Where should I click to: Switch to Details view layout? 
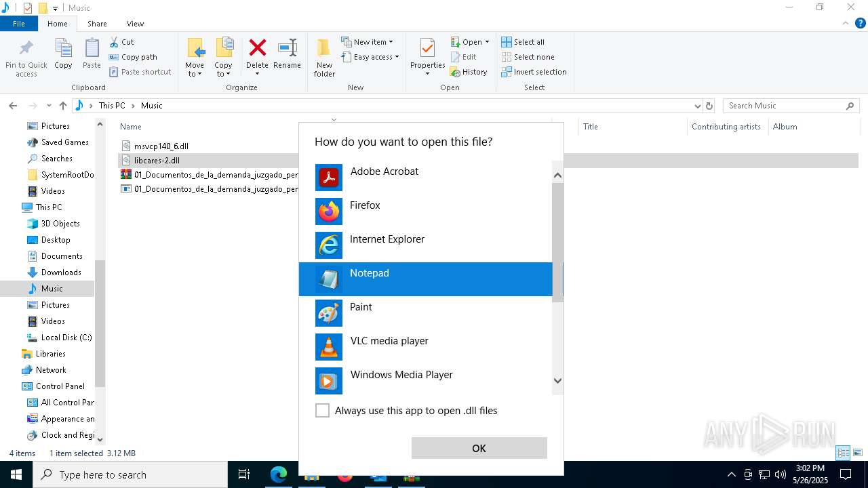tap(843, 453)
